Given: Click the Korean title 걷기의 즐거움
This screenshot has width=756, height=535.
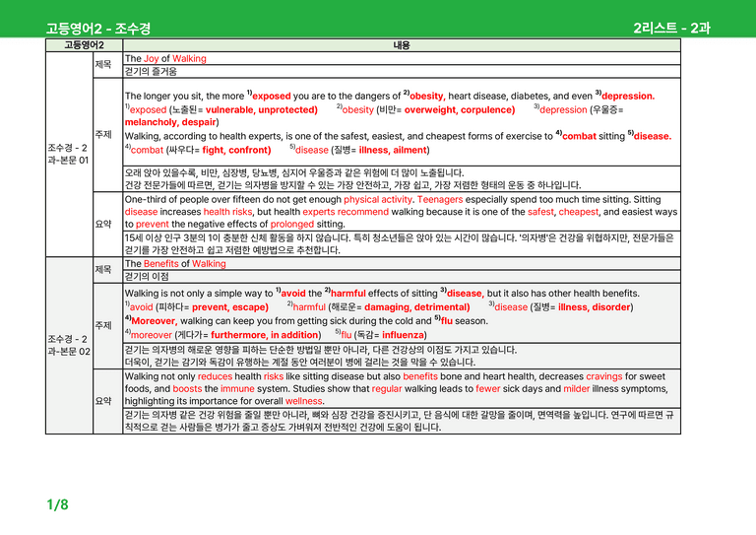Looking at the screenshot, I should point(151,71).
